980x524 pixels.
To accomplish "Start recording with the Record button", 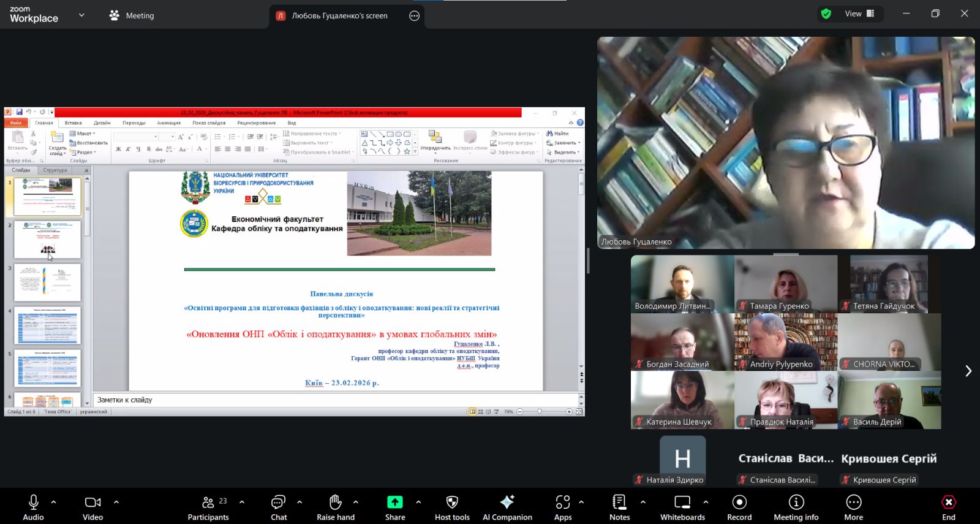I will point(739,507).
